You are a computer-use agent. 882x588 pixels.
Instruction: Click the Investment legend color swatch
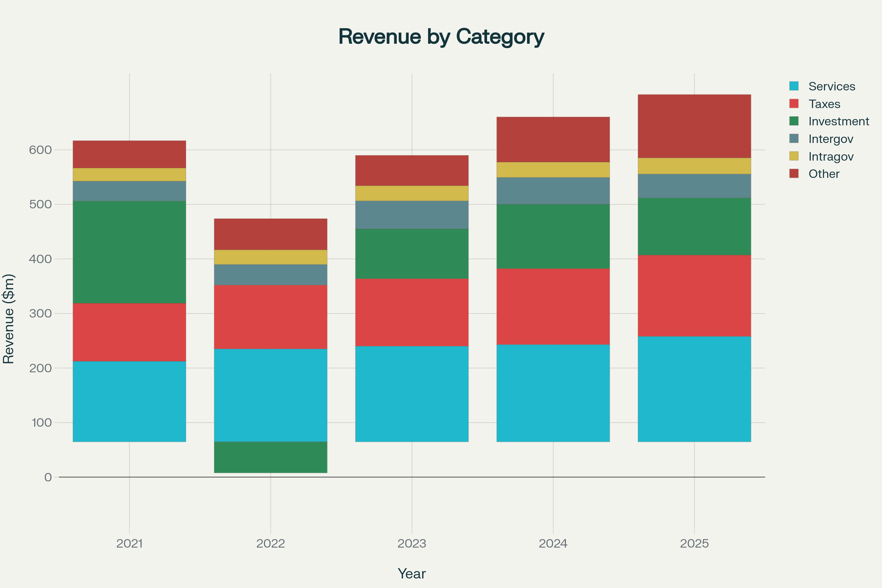pos(794,121)
